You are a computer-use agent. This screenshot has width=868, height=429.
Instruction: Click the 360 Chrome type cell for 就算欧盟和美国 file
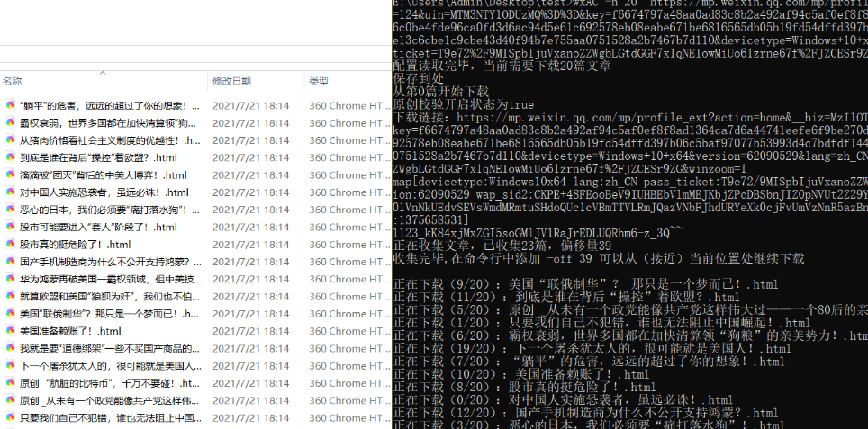pyautogui.click(x=348, y=296)
